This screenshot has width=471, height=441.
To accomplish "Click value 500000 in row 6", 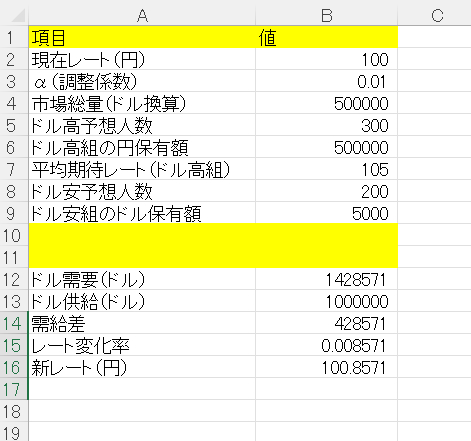I will (326, 147).
